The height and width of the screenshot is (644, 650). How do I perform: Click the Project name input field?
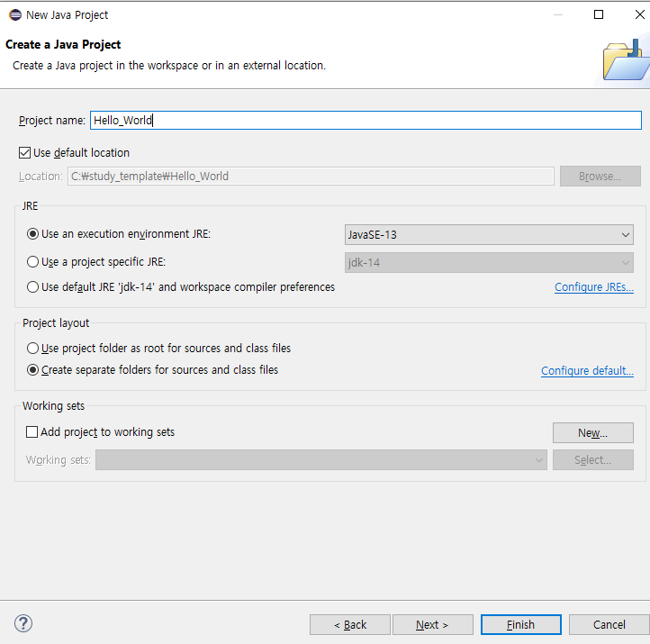366,121
